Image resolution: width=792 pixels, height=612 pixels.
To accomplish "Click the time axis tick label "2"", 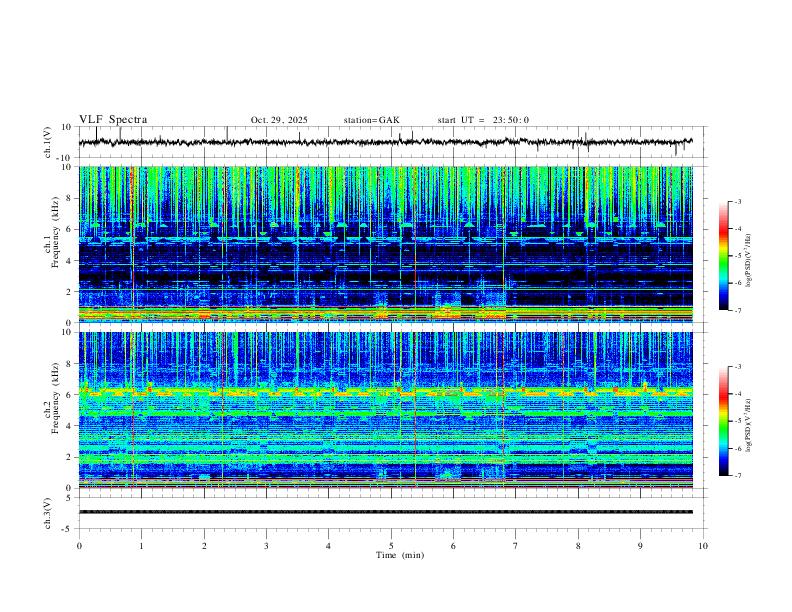I will pos(204,546).
